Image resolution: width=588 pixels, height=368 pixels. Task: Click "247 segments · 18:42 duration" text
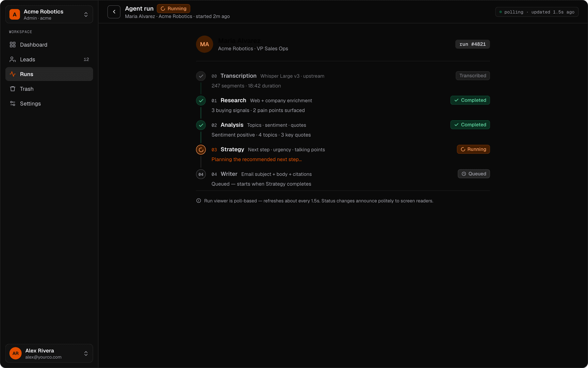[x=246, y=86]
